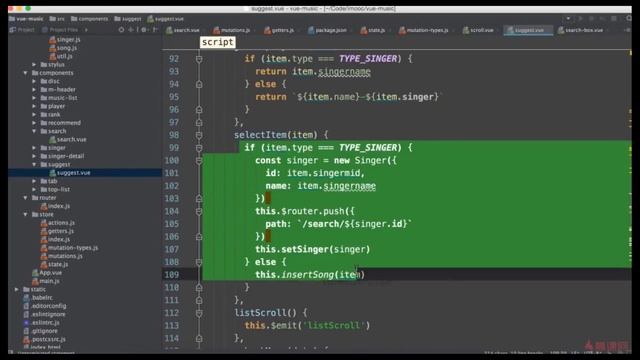The width and height of the screenshot is (640, 360).
Task: Click the Debug button in top toolbar
Action: 591,19
